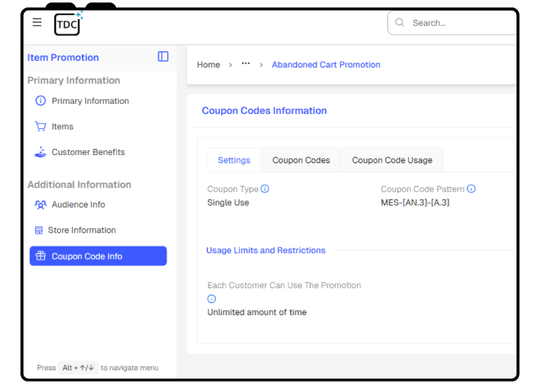This screenshot has height=384, width=540.
Task: Click the search magnifier icon
Action: 399,23
